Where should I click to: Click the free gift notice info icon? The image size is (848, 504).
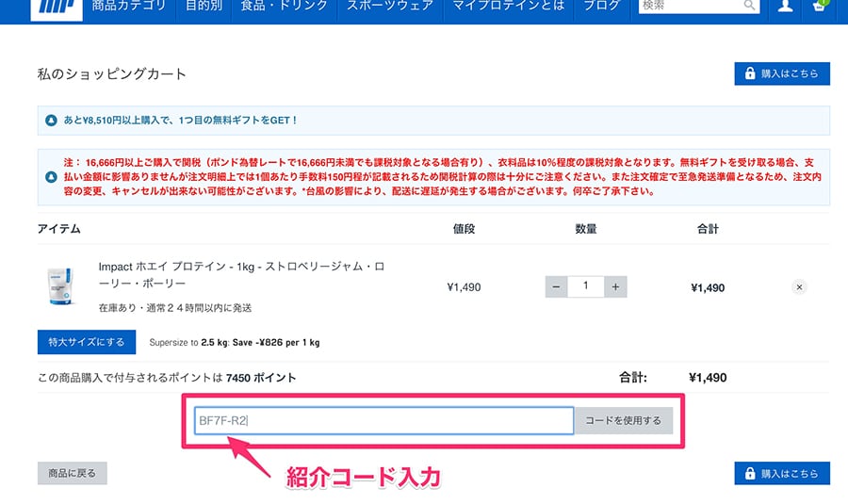pos(51,120)
